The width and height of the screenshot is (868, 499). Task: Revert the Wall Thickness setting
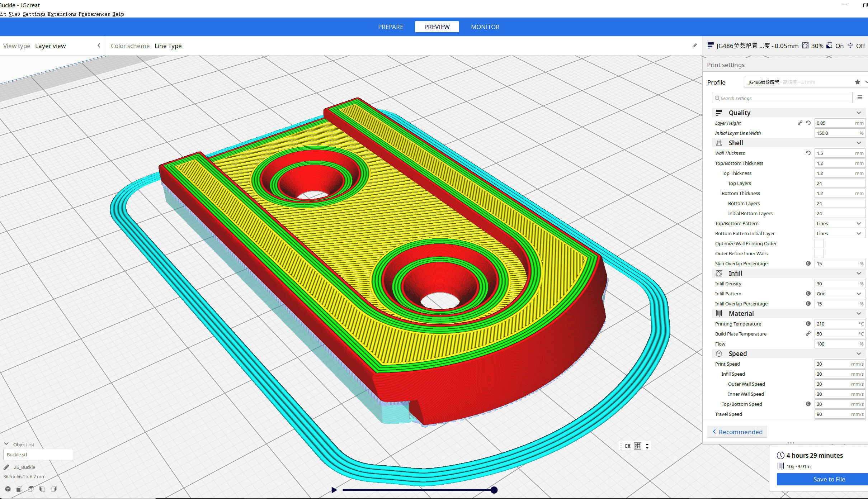tap(808, 153)
